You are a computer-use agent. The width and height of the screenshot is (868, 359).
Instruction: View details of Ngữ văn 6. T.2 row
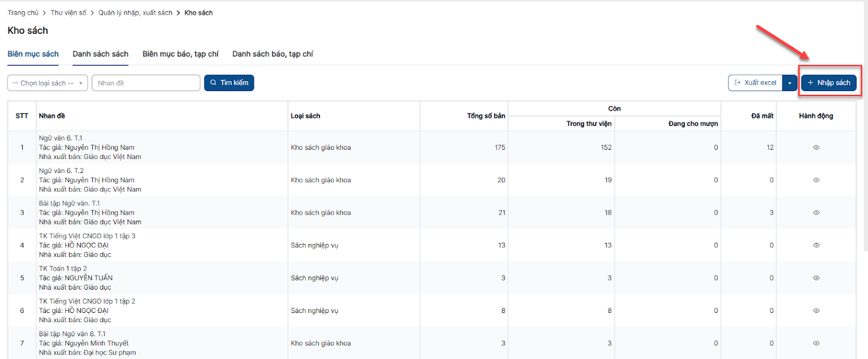(x=816, y=180)
